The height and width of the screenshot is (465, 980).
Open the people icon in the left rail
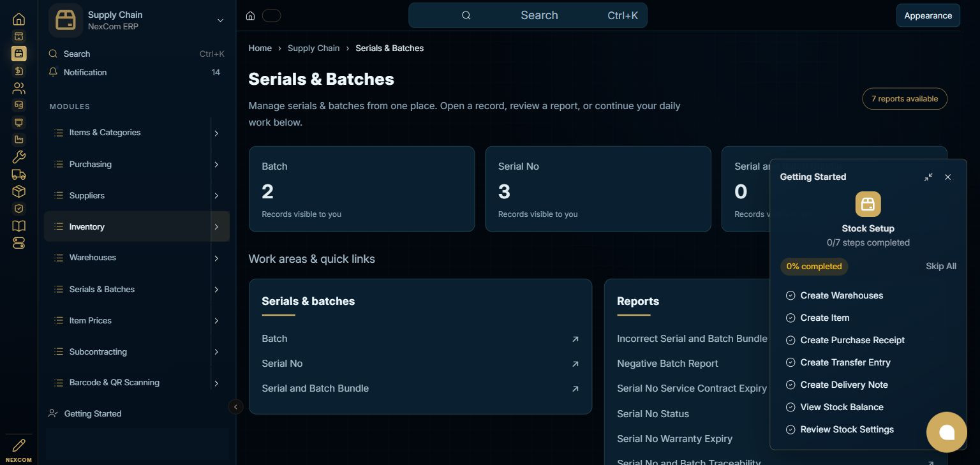coord(19,88)
